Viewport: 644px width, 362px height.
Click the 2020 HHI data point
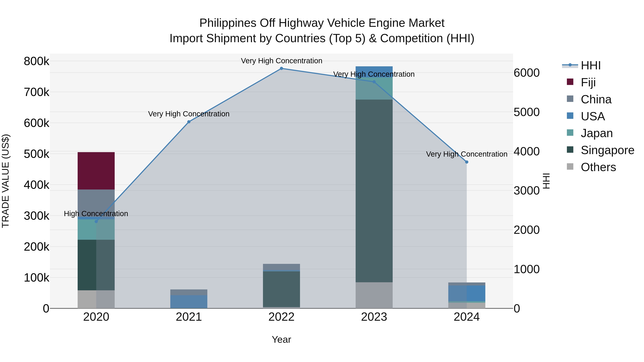96,221
